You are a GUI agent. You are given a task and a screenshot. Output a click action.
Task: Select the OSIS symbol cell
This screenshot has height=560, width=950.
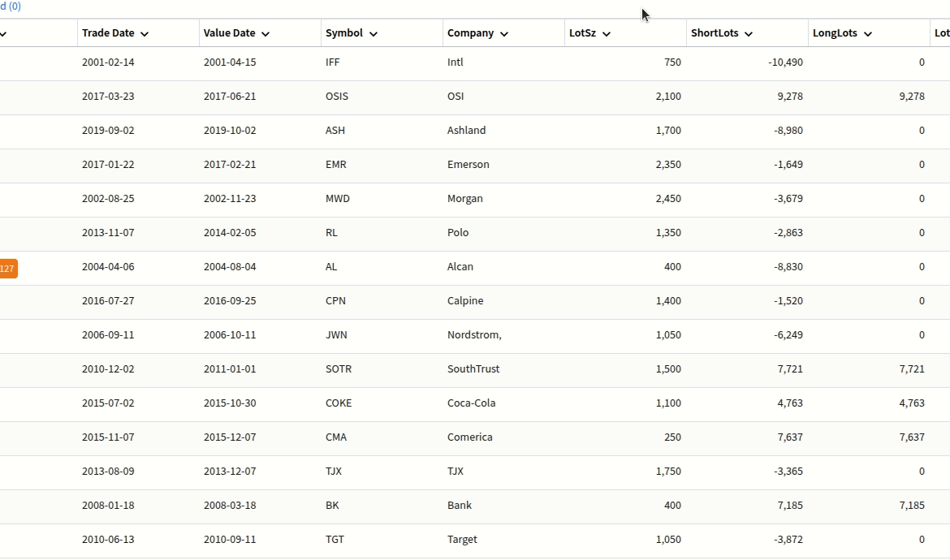click(337, 96)
